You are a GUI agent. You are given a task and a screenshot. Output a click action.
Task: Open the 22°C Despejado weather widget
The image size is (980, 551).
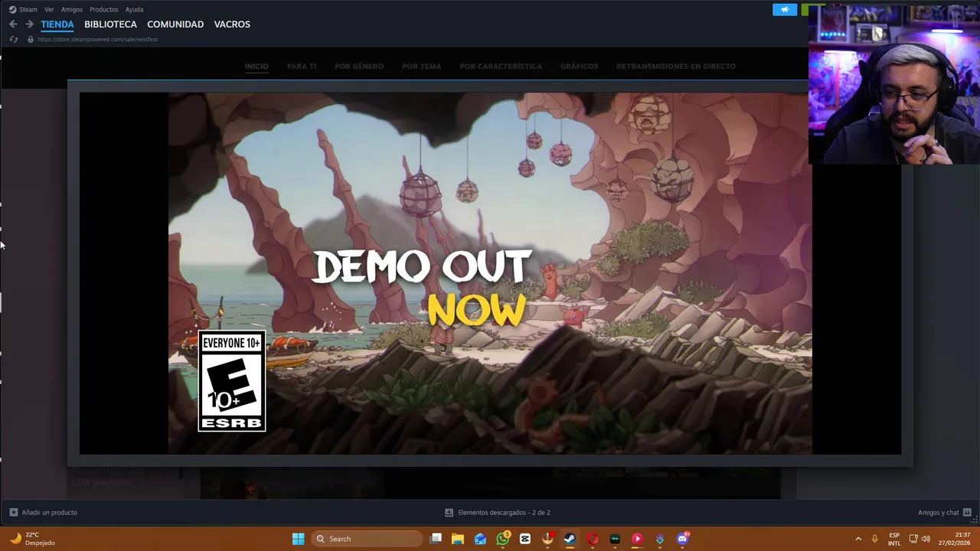pos(32,539)
